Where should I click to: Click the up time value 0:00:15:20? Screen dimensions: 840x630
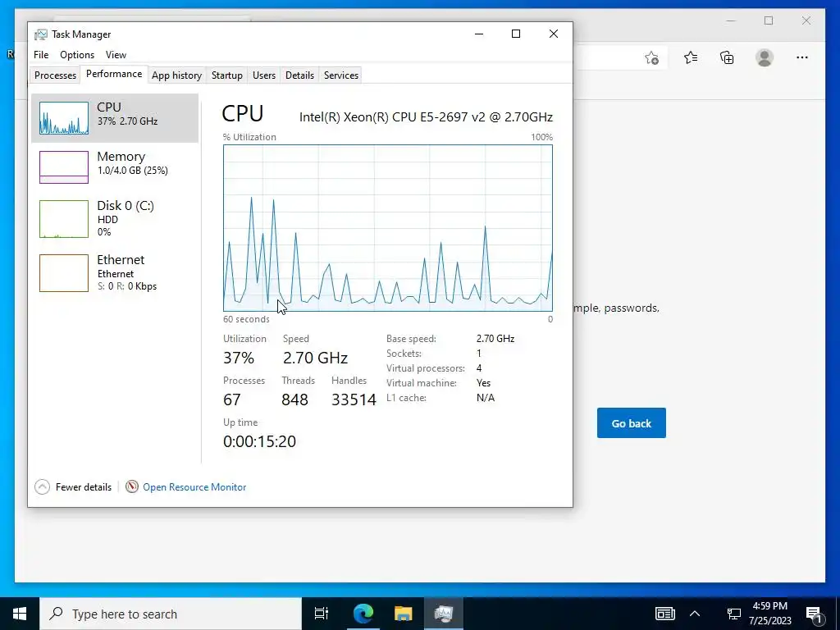pos(260,441)
